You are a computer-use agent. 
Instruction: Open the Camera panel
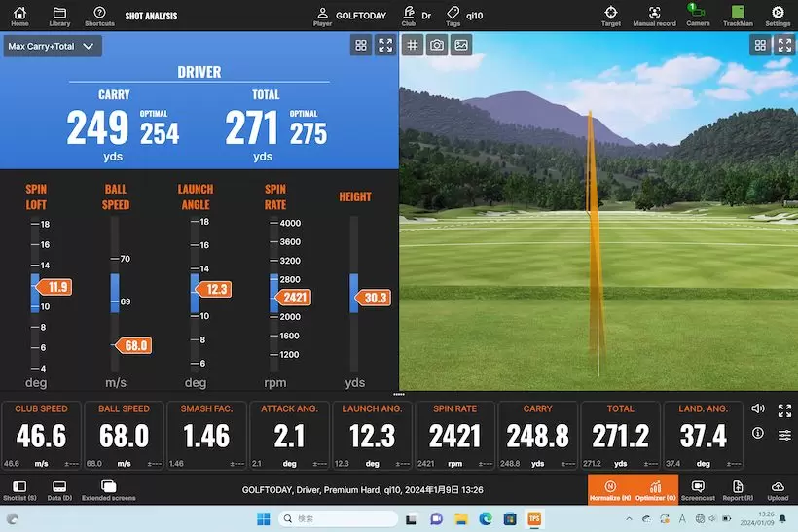(x=697, y=14)
